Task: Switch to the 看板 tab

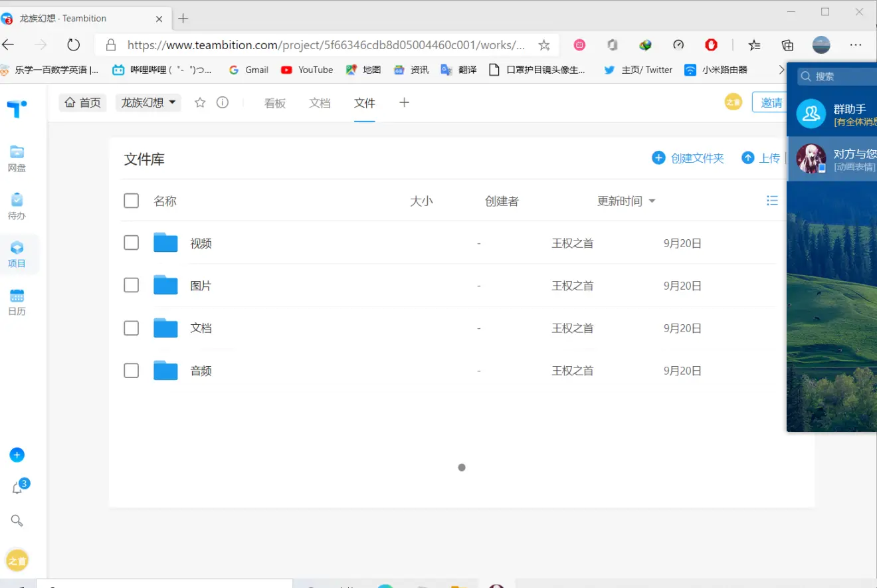Action: pos(274,103)
